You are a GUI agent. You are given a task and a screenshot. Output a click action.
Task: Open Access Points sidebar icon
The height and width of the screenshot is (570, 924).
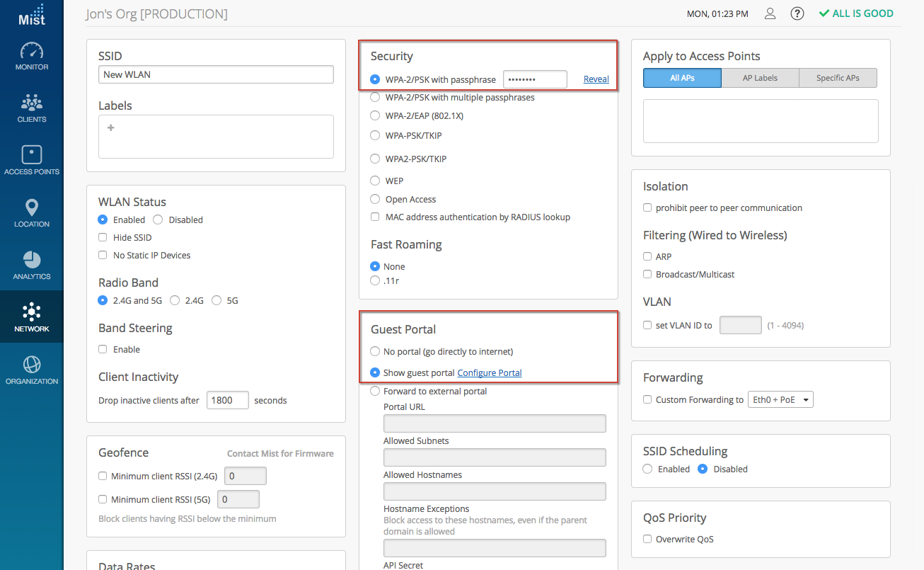pyautogui.click(x=32, y=155)
